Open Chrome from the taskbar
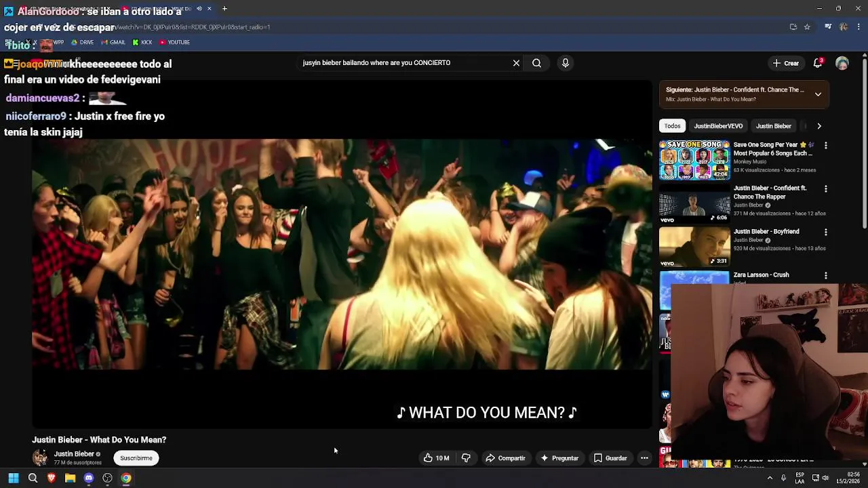The image size is (868, 488). [126, 479]
